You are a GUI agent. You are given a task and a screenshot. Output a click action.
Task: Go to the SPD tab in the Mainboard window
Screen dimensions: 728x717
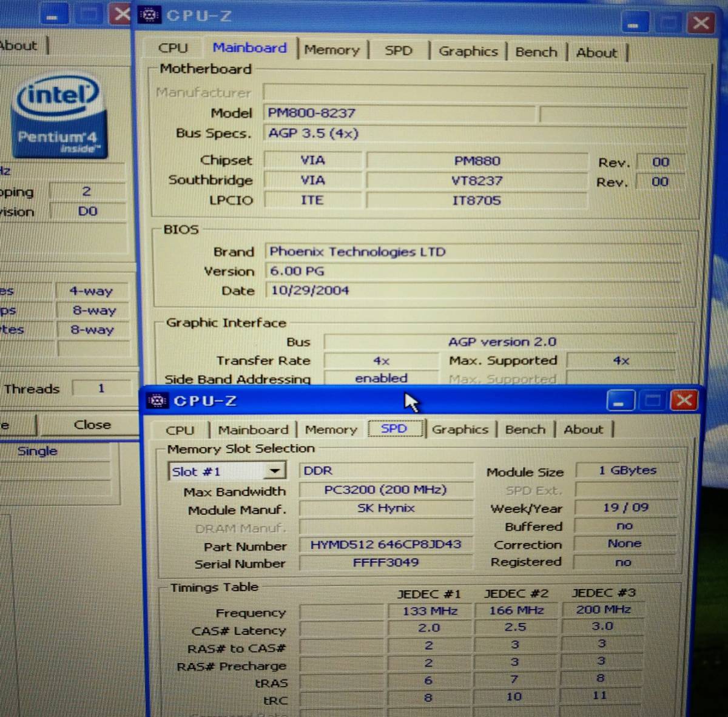399,50
